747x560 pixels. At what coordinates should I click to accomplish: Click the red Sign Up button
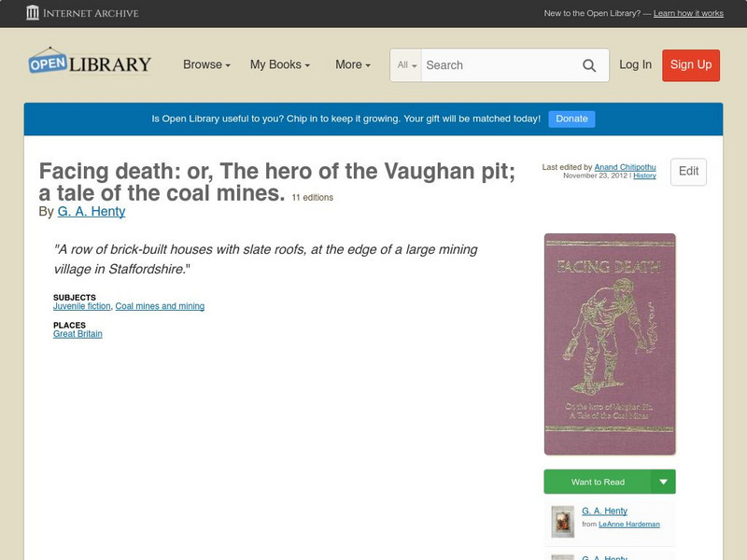coord(691,65)
